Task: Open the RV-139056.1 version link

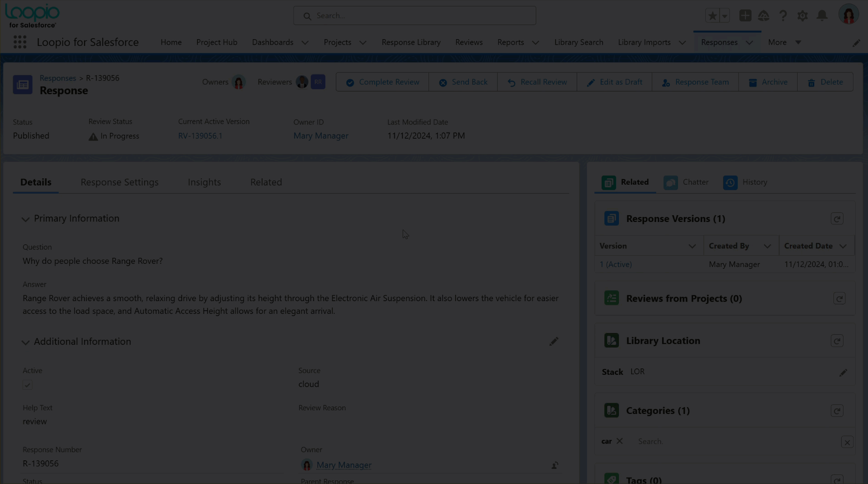Action: pyautogui.click(x=200, y=136)
